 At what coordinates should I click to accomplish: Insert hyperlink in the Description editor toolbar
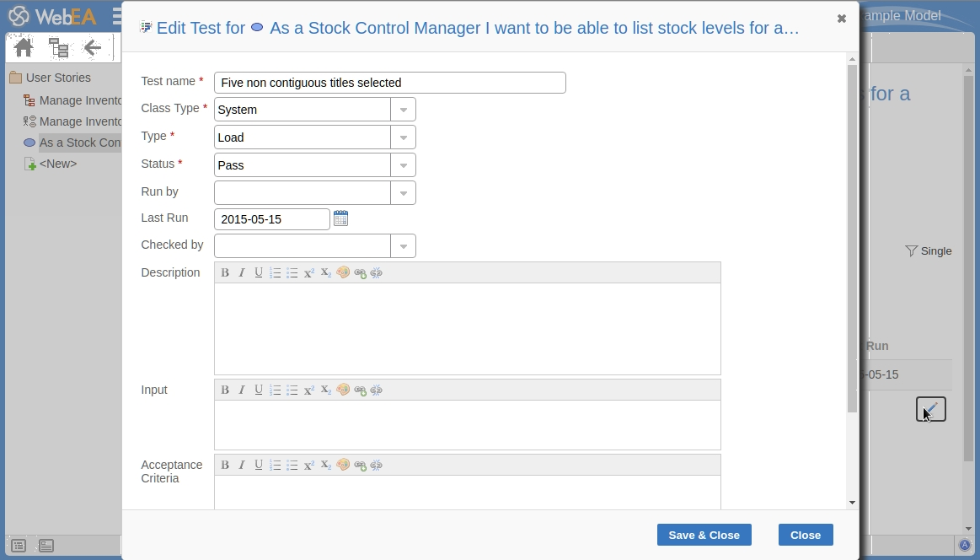(360, 273)
